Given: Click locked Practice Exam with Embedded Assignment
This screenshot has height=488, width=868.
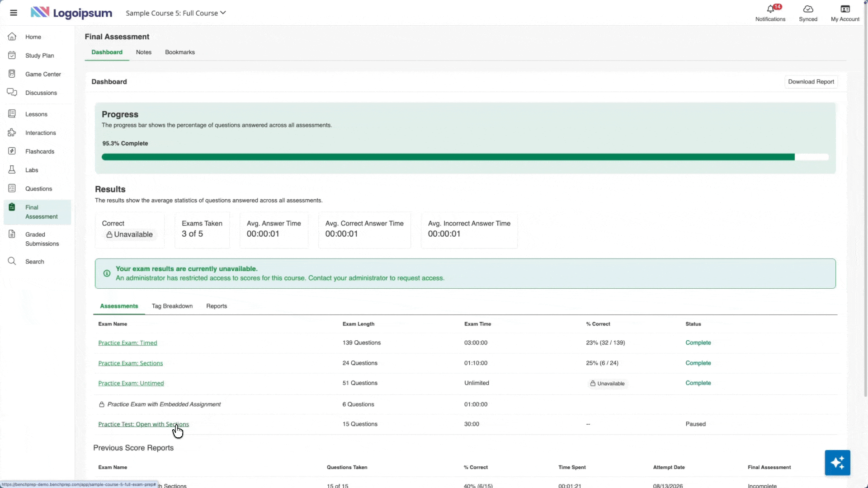Looking at the screenshot, I should [160, 404].
